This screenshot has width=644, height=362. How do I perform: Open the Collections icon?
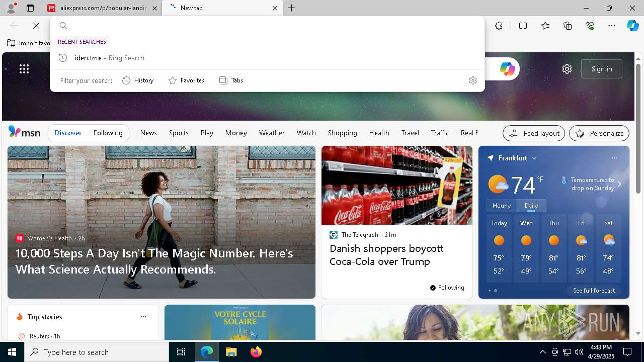click(x=568, y=26)
